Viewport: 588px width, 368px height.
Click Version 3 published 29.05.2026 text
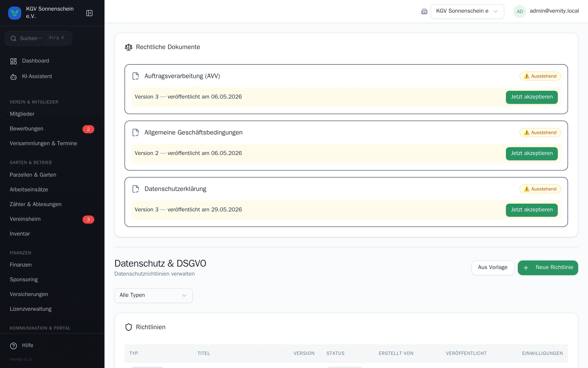pos(188,210)
